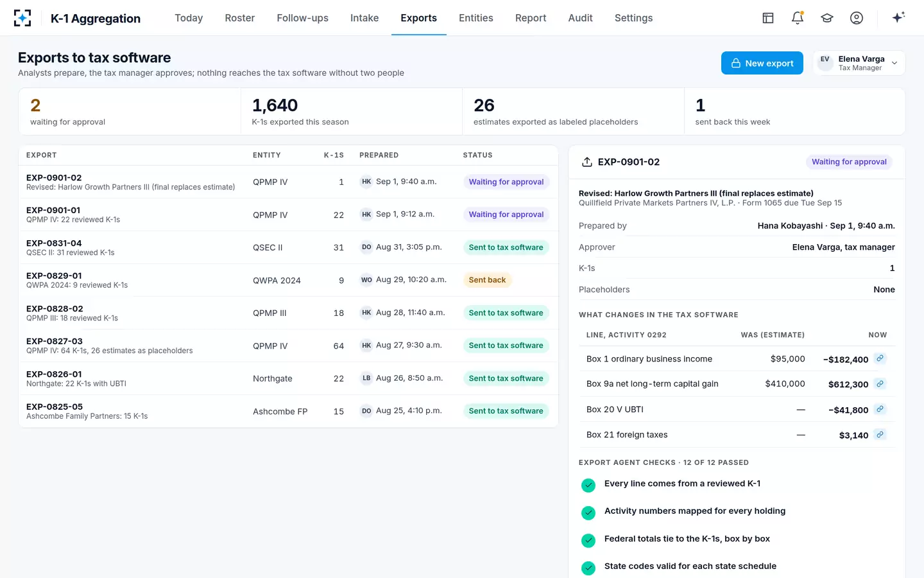Click the '2 waiting for approval' stat card
This screenshot has height=578, width=924.
tap(130, 112)
